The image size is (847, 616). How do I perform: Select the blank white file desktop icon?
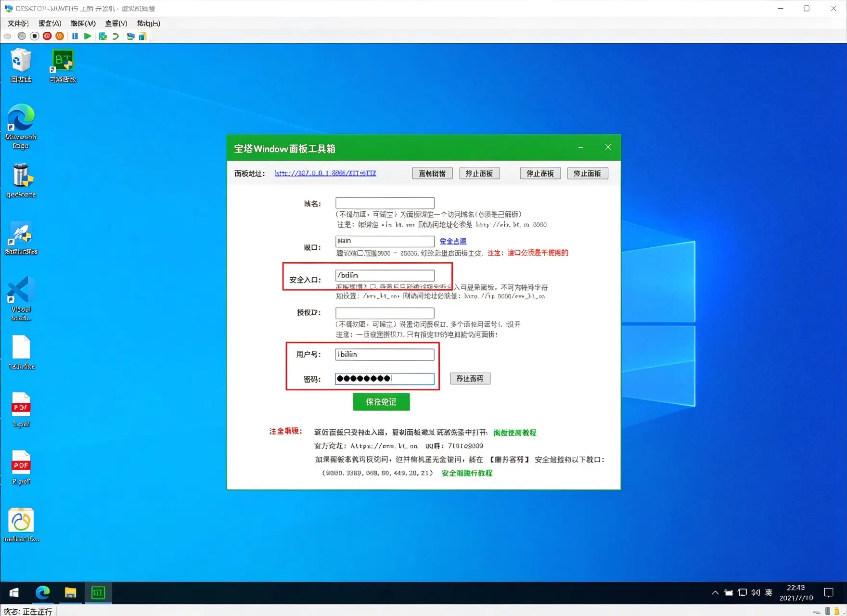(x=21, y=352)
